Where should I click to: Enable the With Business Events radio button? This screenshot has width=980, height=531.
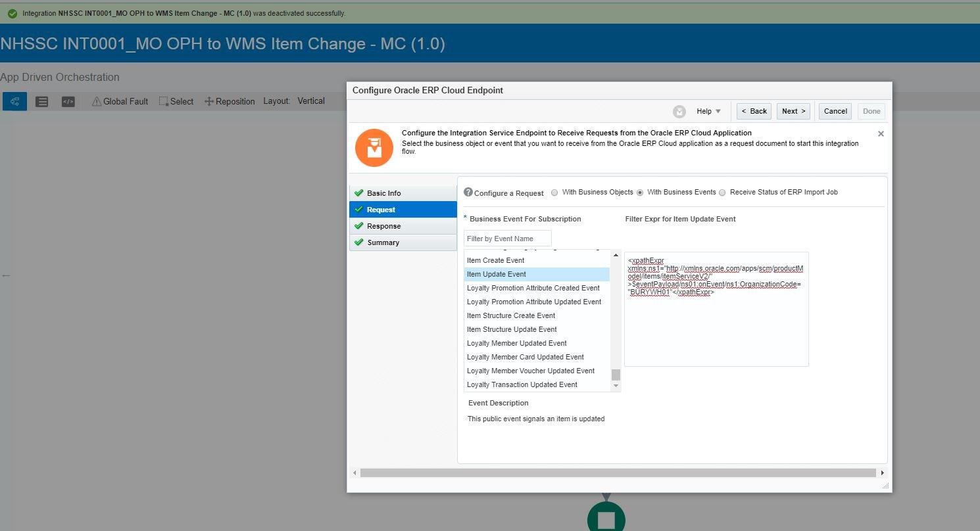pyautogui.click(x=640, y=192)
